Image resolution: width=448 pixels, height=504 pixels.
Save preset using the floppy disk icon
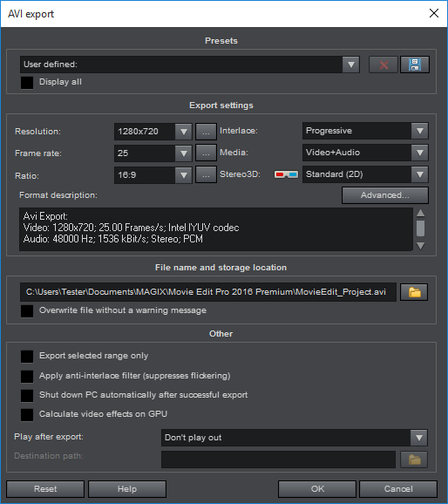(x=415, y=65)
